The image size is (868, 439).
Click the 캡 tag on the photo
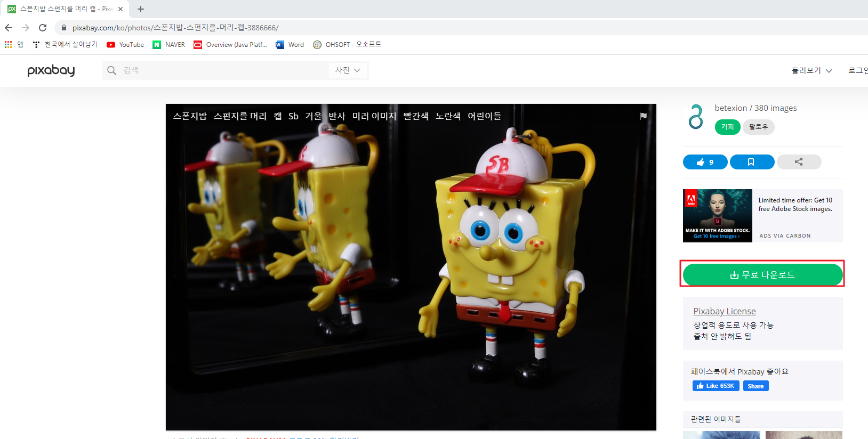278,116
